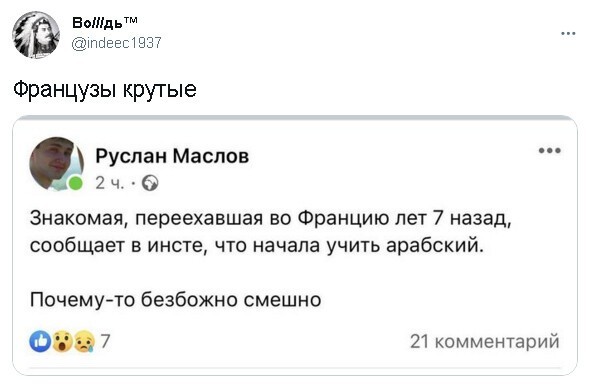Click the 2 ч. post timestamp
594x384 pixels.
pyautogui.click(x=109, y=183)
